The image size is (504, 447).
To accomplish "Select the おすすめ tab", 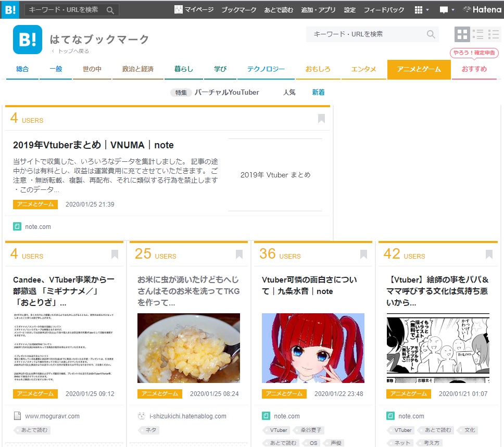I will coord(474,69).
